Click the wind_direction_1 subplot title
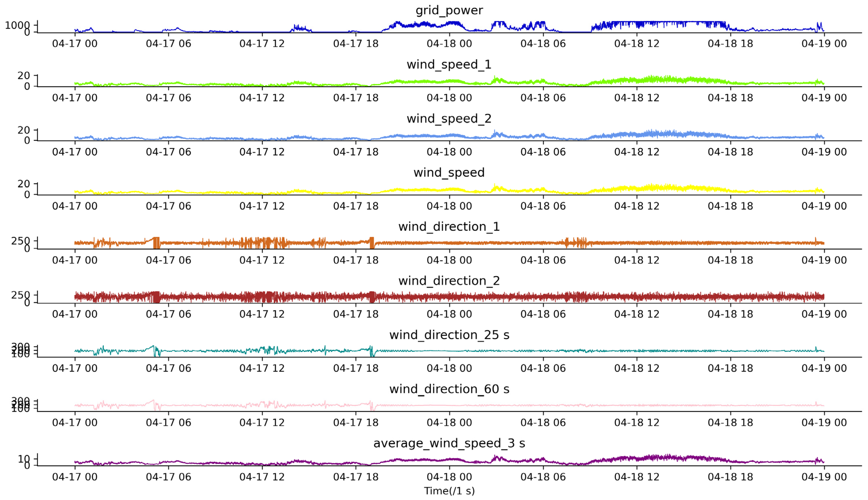The width and height of the screenshot is (868, 500). pos(449,227)
